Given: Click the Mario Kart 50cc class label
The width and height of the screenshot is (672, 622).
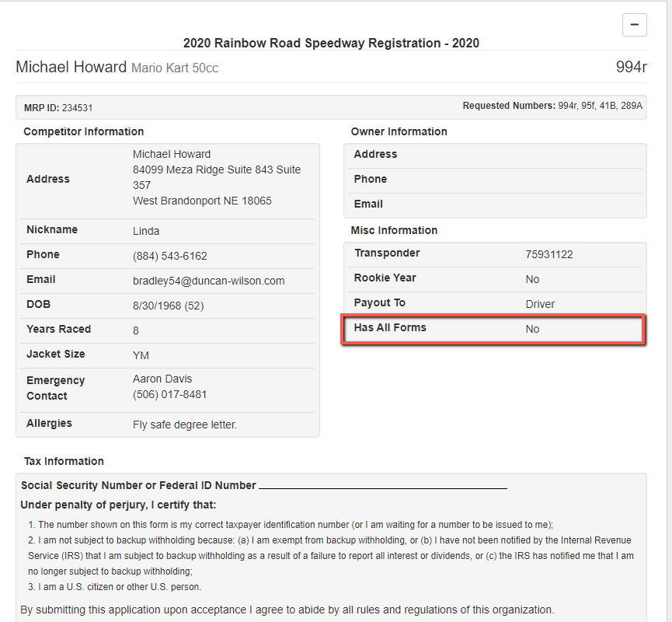Looking at the screenshot, I should pos(175,68).
